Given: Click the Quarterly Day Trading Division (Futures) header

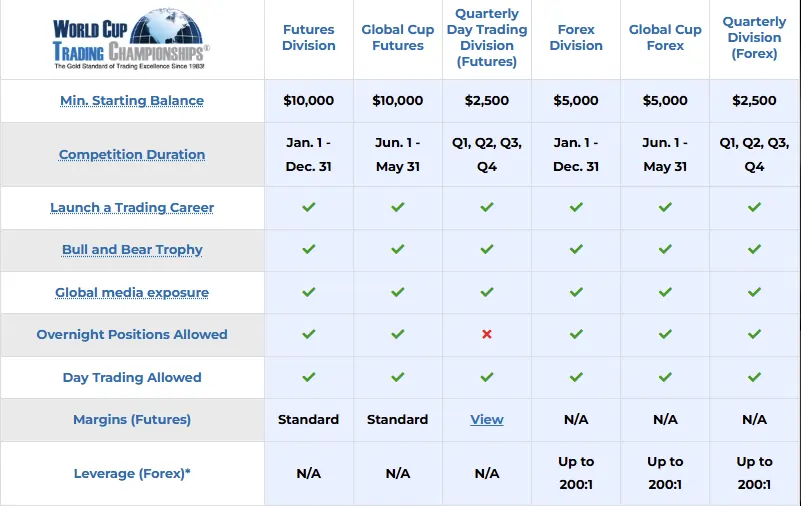Looking at the screenshot, I should 487,37.
